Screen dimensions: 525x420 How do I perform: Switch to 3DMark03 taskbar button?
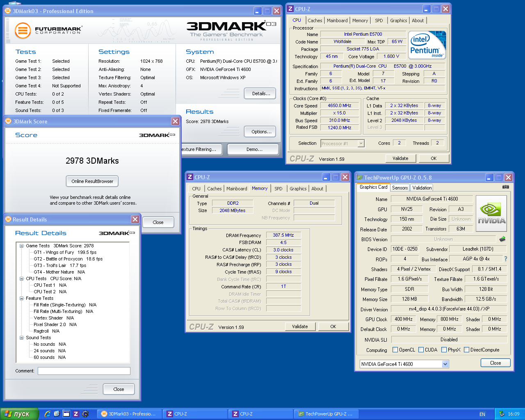pos(129,414)
